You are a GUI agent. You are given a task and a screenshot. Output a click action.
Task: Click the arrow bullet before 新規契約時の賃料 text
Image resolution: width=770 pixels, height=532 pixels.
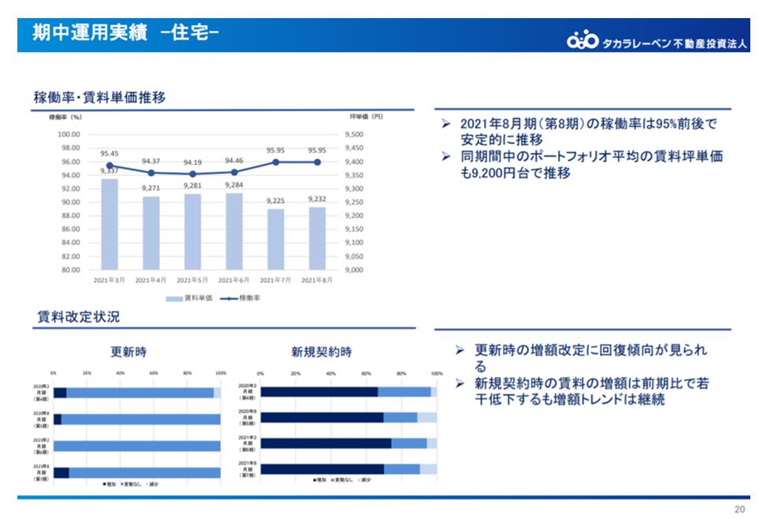click(461, 383)
